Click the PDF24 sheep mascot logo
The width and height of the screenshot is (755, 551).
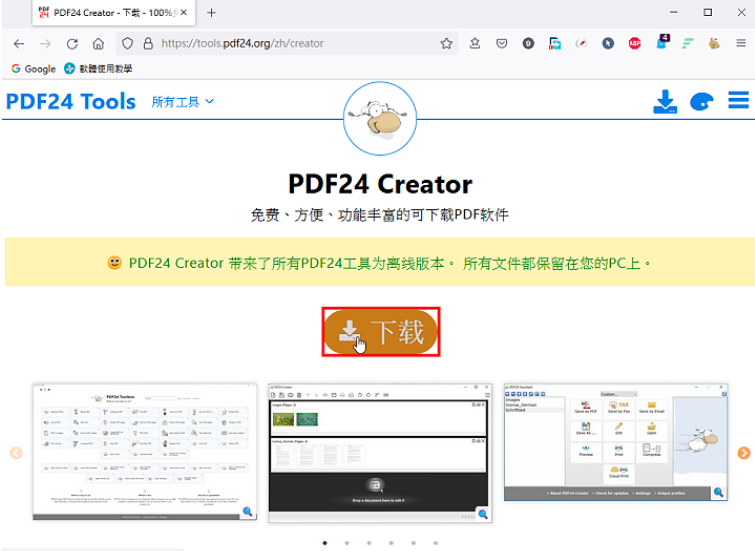click(x=380, y=118)
